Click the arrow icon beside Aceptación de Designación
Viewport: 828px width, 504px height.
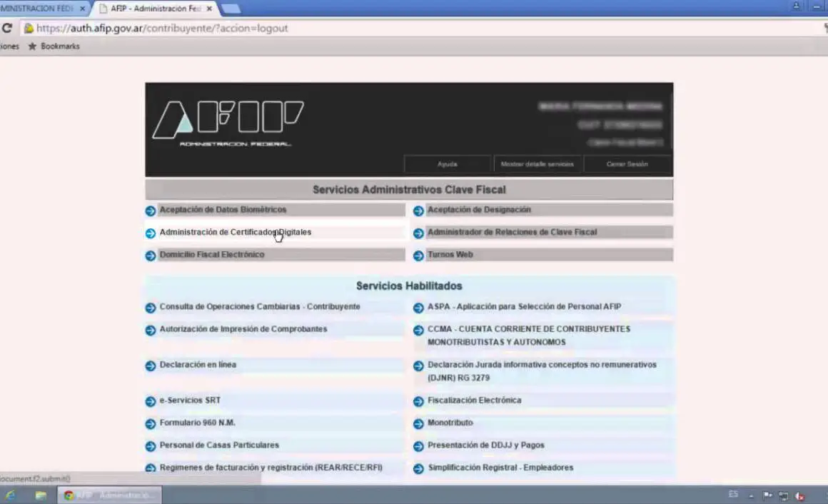(419, 211)
